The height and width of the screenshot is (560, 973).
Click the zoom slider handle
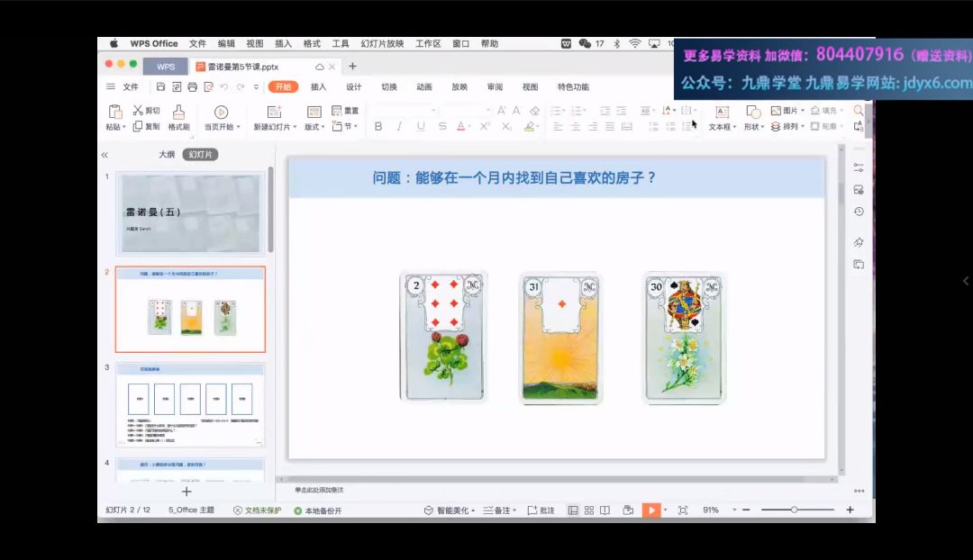point(794,510)
